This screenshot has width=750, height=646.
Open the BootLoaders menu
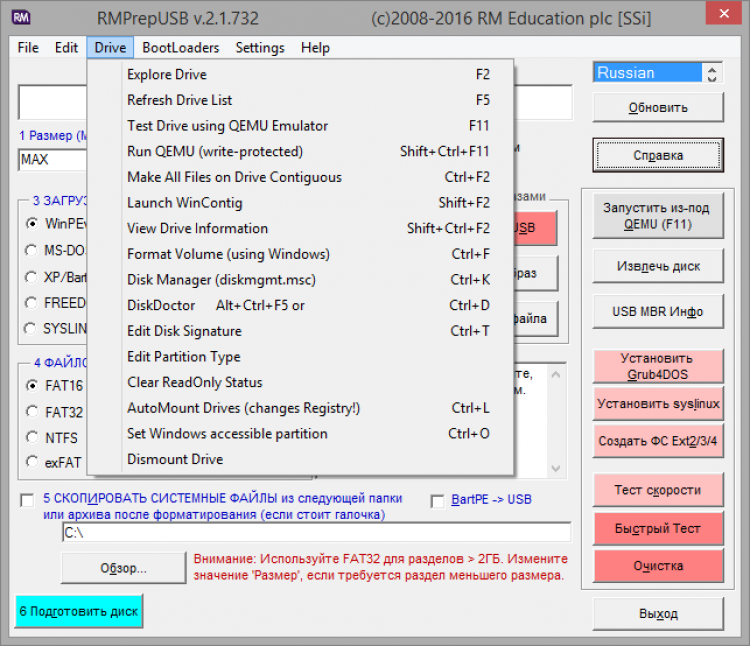tap(180, 48)
